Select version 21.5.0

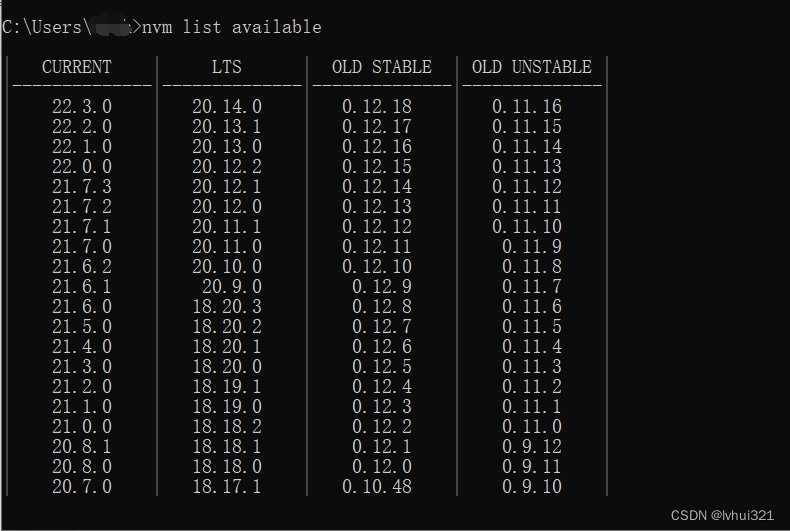click(x=82, y=326)
